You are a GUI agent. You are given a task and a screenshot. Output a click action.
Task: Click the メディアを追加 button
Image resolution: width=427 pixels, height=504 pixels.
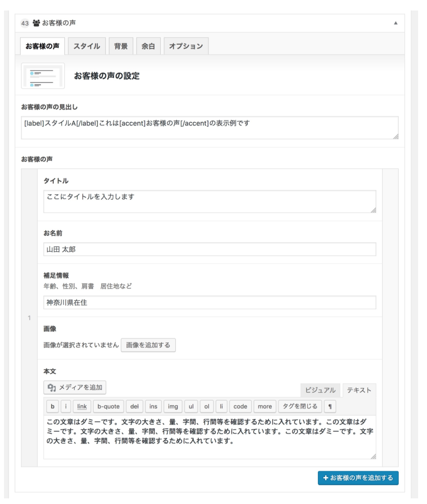pos(75,388)
